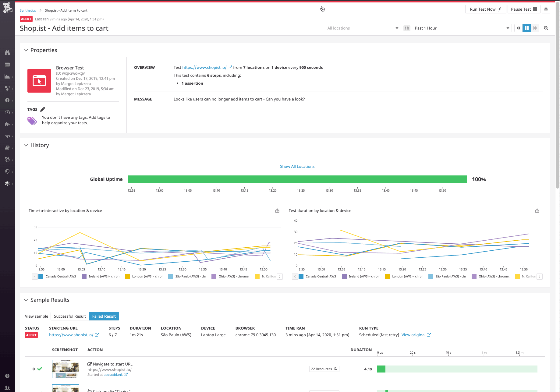Screen dimensions: 560x392
Task: Switch sample view to Successful Result
Action: [69, 316]
